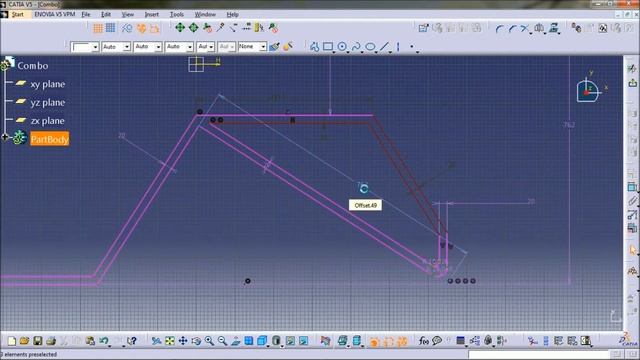
Task: Click the Zoom Out icon
Action: tap(222, 341)
